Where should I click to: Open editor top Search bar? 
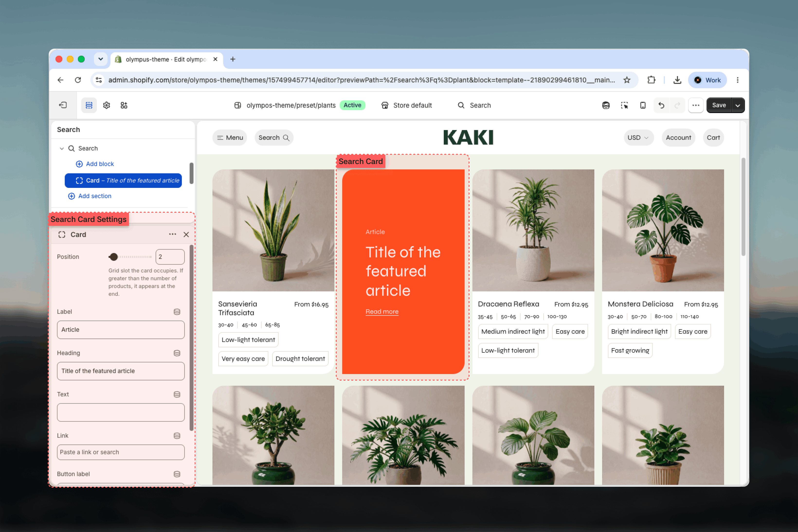474,105
